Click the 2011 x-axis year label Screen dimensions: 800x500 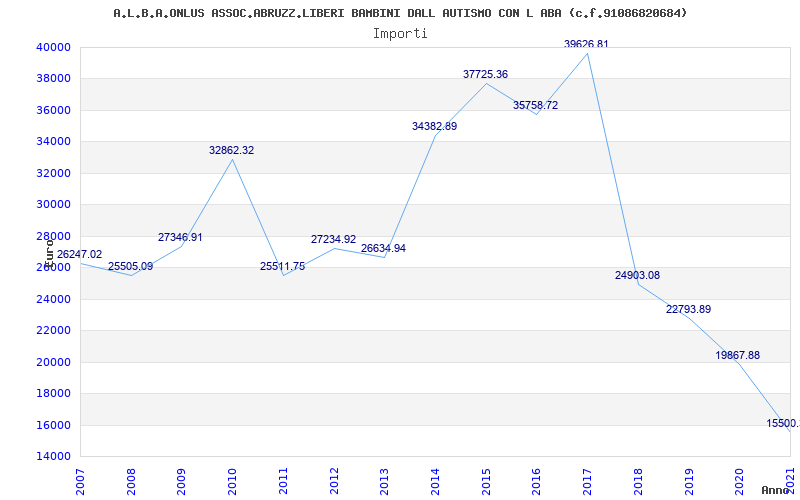[283, 482]
